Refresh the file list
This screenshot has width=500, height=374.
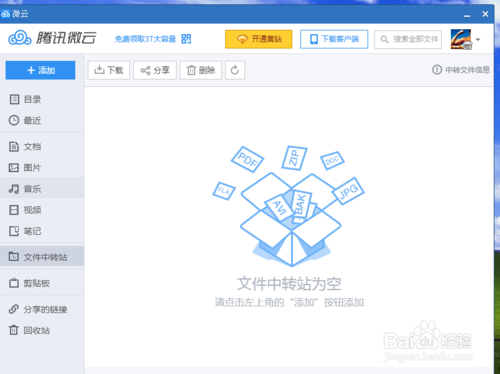(235, 70)
